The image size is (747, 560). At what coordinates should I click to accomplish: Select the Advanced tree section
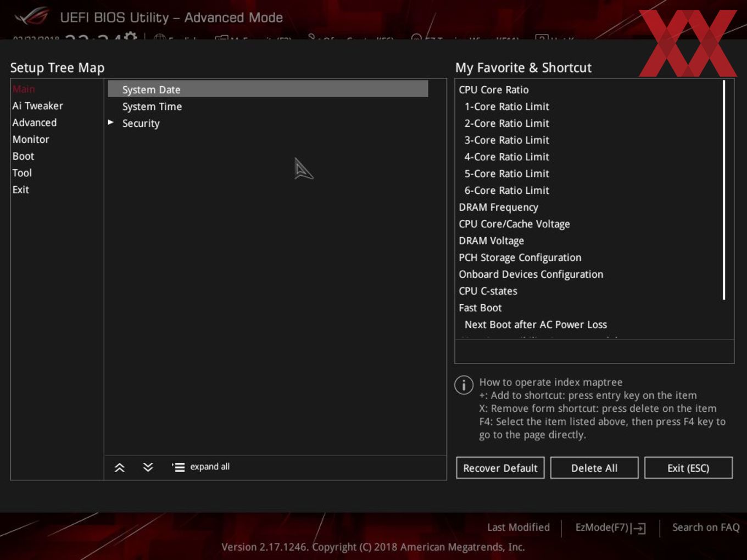(34, 122)
